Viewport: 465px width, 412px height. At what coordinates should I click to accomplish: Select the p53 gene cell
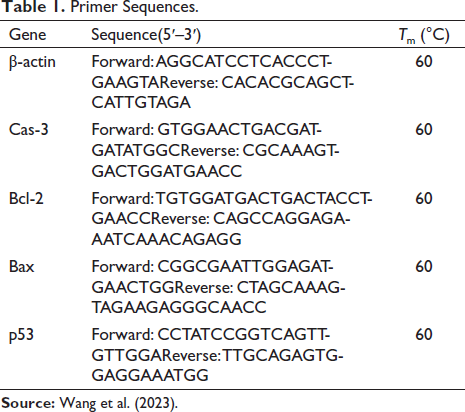tap(21, 335)
